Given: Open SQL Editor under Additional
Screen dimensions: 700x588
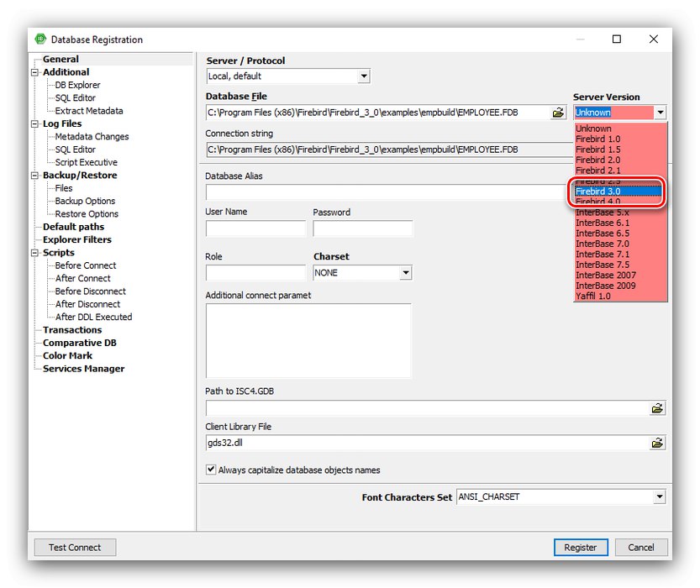Looking at the screenshot, I should (75, 97).
